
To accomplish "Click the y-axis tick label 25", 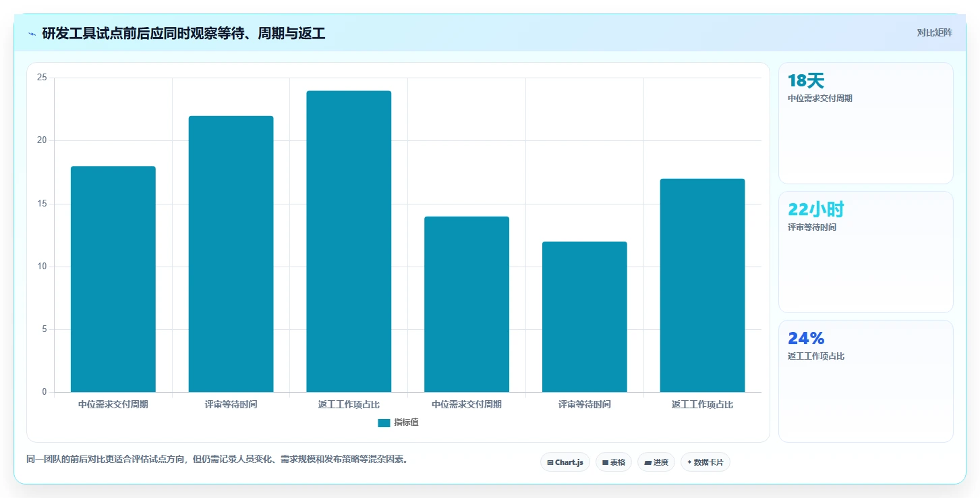I will pyautogui.click(x=42, y=78).
